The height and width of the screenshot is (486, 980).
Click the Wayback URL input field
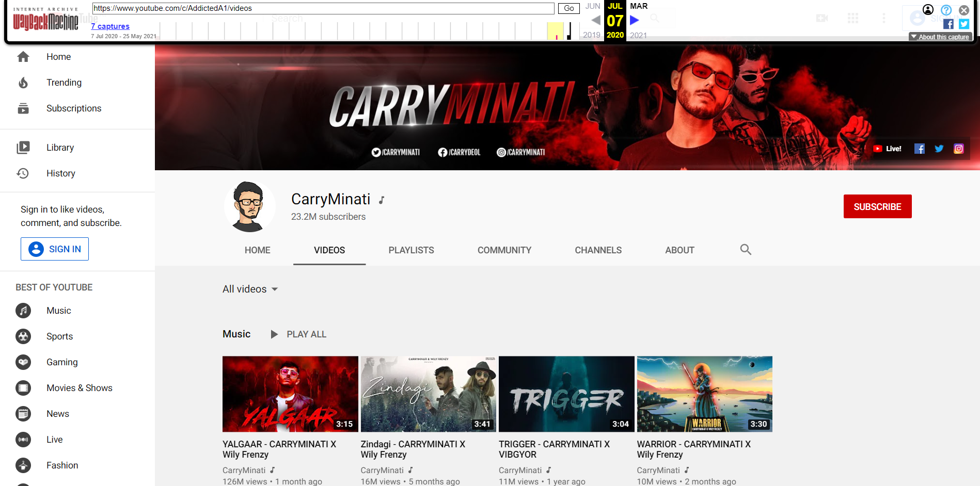(x=323, y=8)
